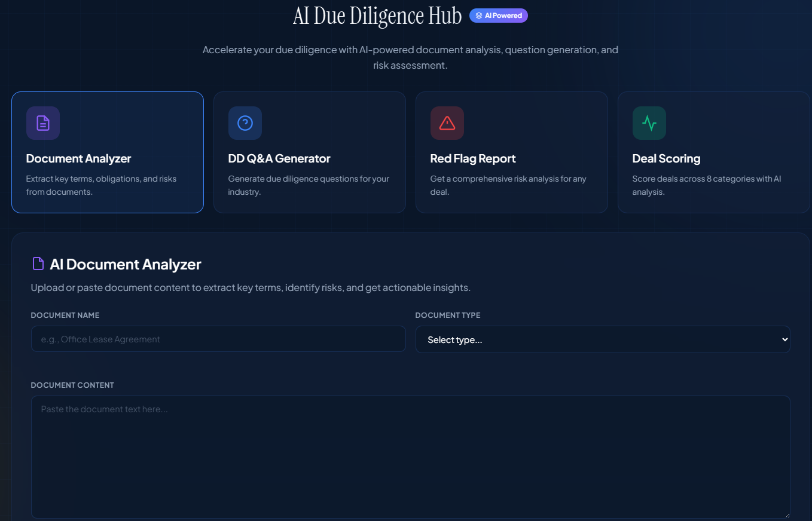Click the purple document icon beside AI Document Analyzer heading
Screen dimensions: 812x521
click(38, 263)
